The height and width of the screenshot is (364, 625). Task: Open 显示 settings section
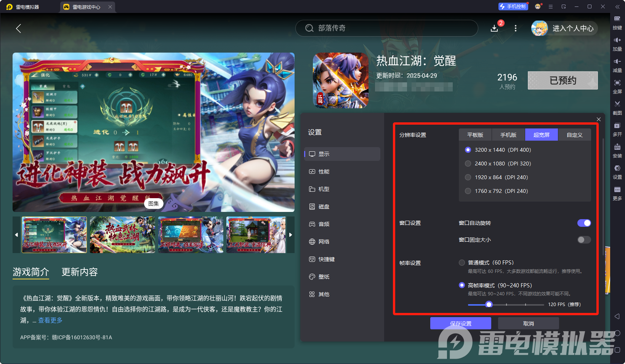click(x=342, y=154)
